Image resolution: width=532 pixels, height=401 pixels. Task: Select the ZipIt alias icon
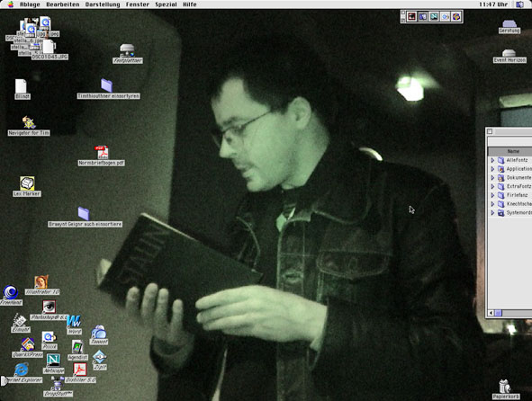[x=99, y=357]
